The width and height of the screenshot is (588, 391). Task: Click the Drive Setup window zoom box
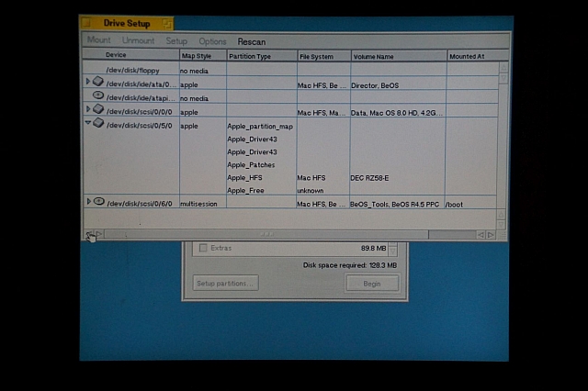coord(167,25)
